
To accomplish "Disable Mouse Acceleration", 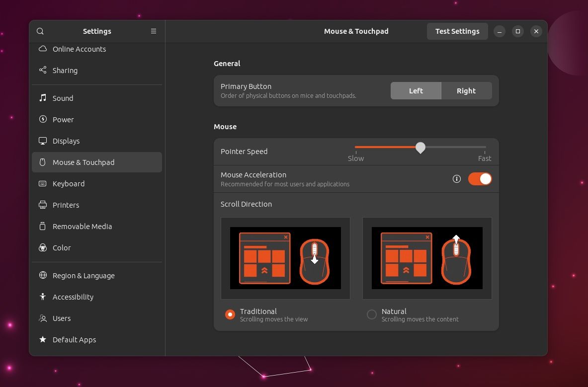I will pyautogui.click(x=480, y=179).
